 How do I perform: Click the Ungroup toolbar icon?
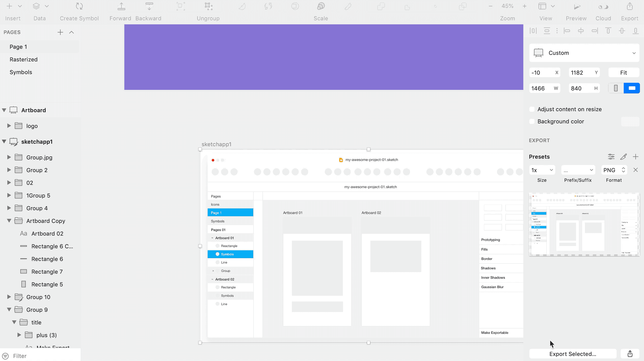[208, 7]
